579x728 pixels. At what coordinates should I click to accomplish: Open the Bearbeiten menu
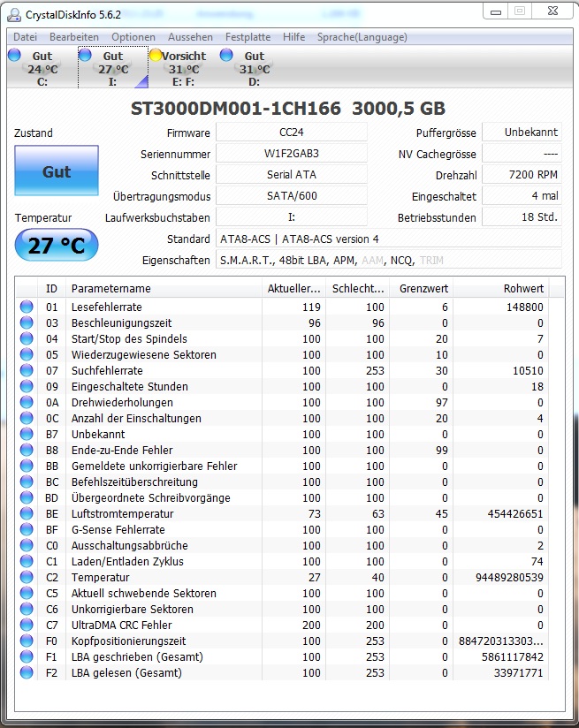(x=74, y=37)
